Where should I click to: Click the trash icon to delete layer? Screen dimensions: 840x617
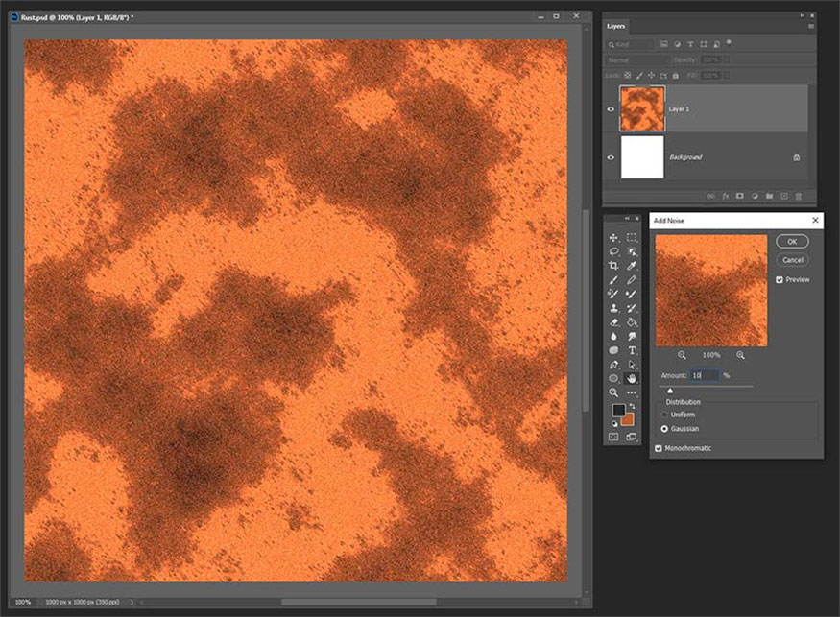click(x=798, y=196)
